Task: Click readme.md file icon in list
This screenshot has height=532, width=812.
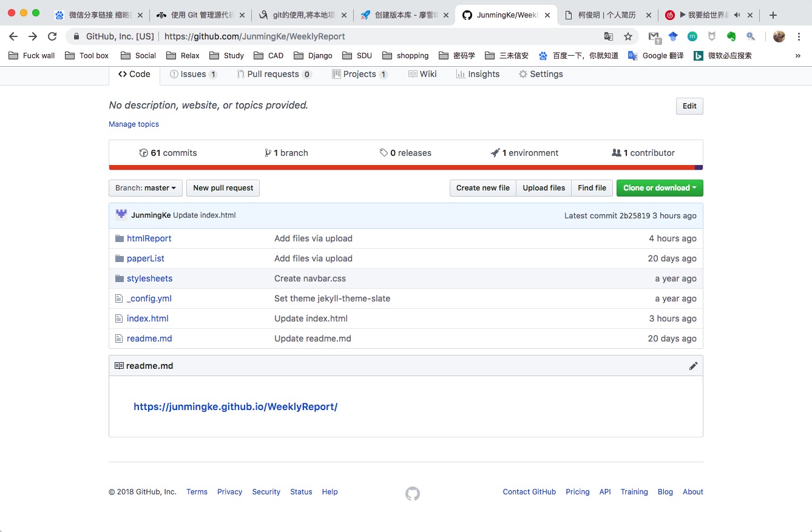Action: tap(119, 338)
